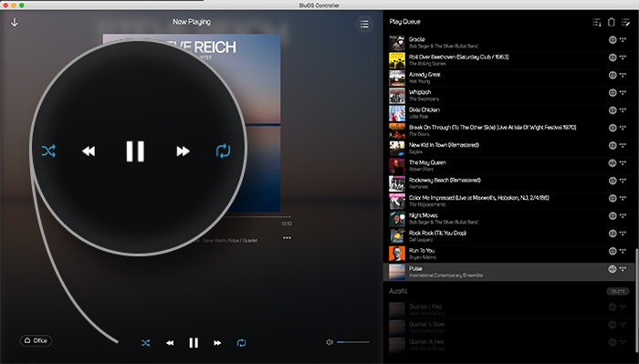Select The May Queen by Robert Plant

509,165
